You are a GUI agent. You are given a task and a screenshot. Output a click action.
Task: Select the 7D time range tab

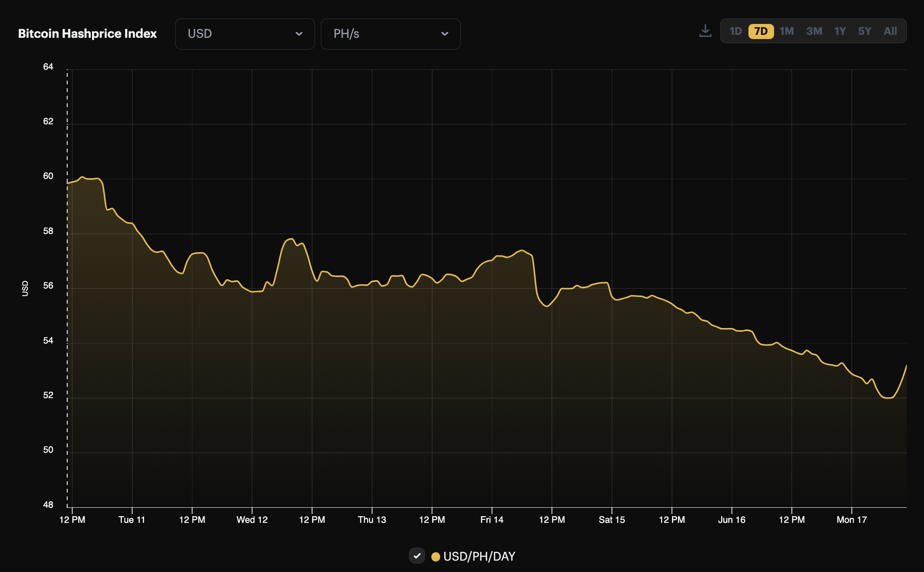[761, 31]
